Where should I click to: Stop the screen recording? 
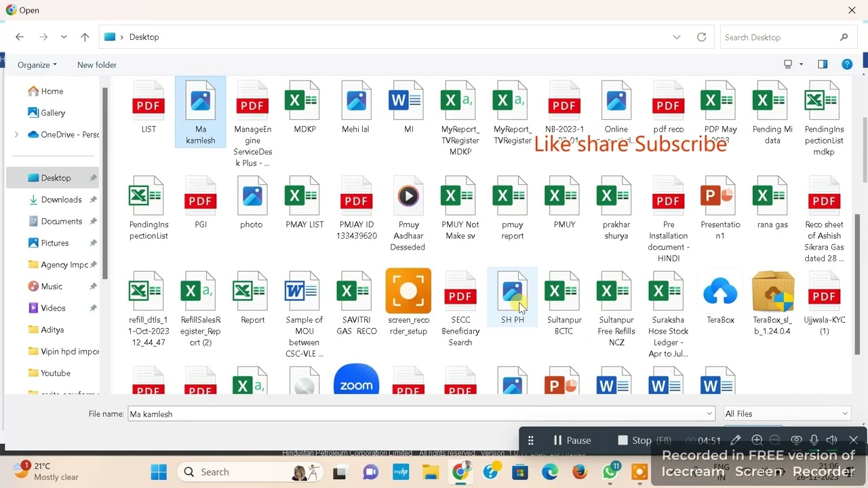point(644,440)
